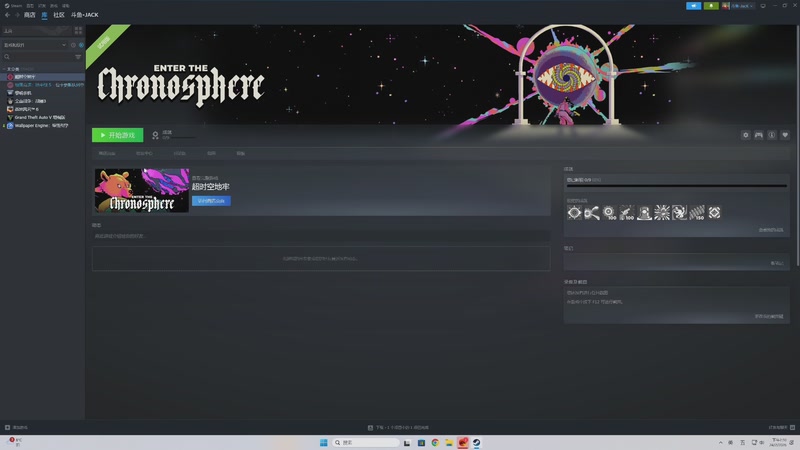
Task: Toggle the ready-to-play filter icon
Action: (x=81, y=45)
